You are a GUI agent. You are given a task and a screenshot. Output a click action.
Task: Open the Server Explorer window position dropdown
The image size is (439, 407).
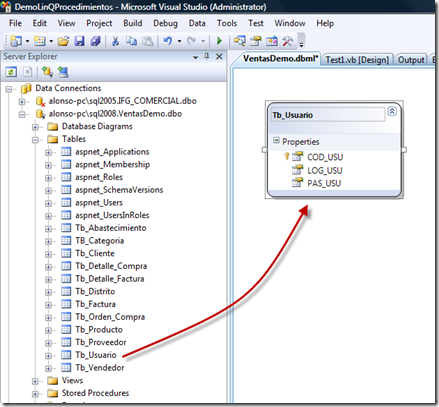tap(196, 57)
